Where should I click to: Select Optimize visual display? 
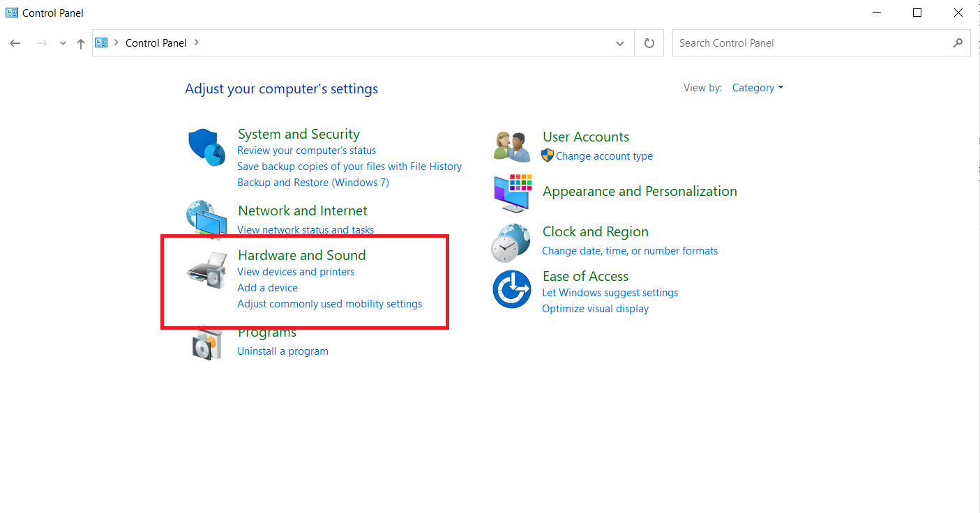click(595, 309)
